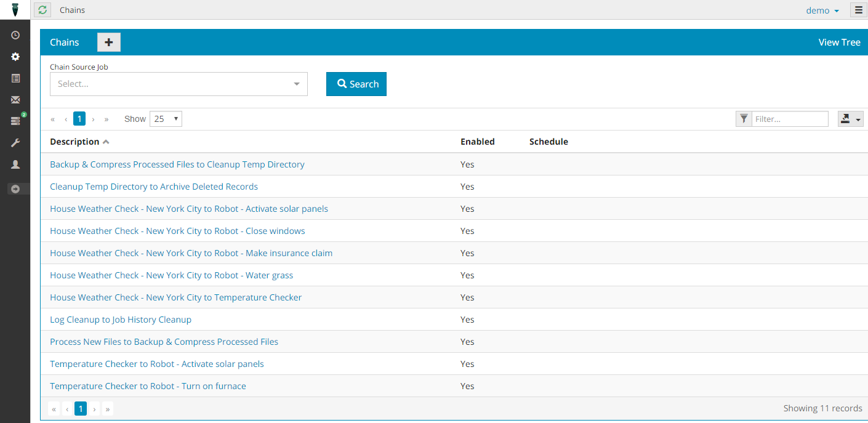Open the hamburger menu at top right
The image size is (868, 423).
tap(859, 10)
